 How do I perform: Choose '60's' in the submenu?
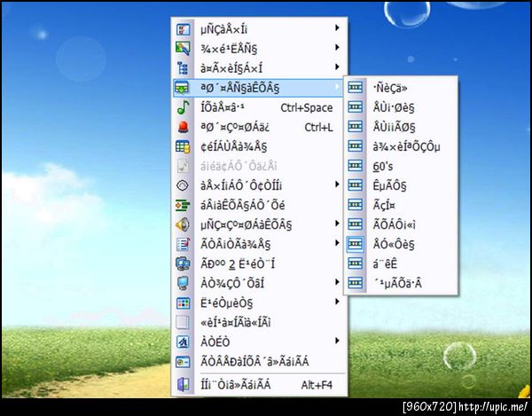383,166
